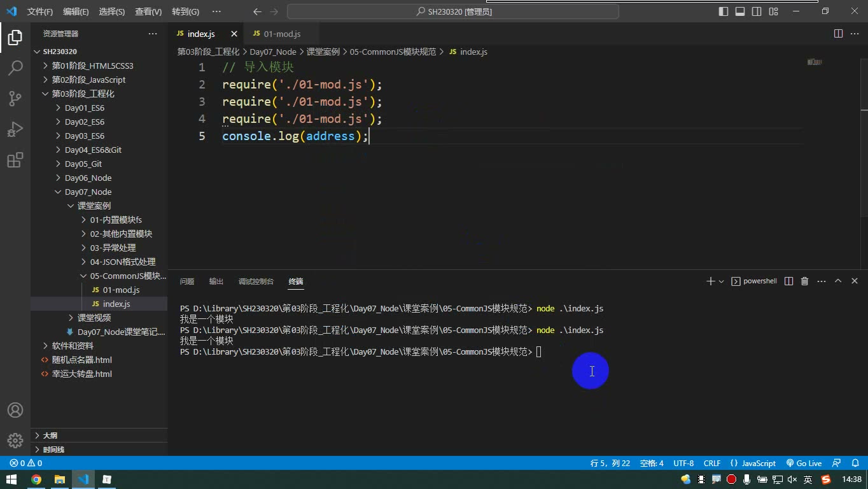Open Explorer panel more actions ellipsis
This screenshot has width=868, height=489.
[x=153, y=34]
